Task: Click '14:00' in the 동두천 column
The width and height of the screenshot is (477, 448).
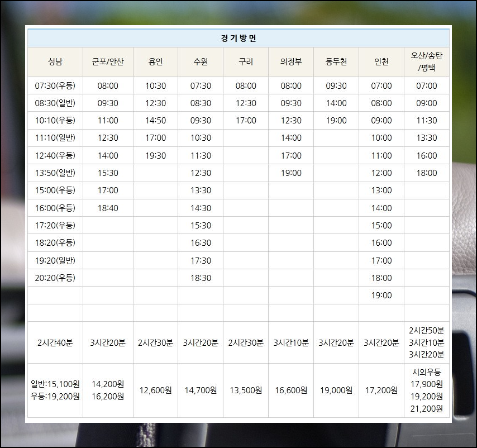Action: pyautogui.click(x=336, y=103)
